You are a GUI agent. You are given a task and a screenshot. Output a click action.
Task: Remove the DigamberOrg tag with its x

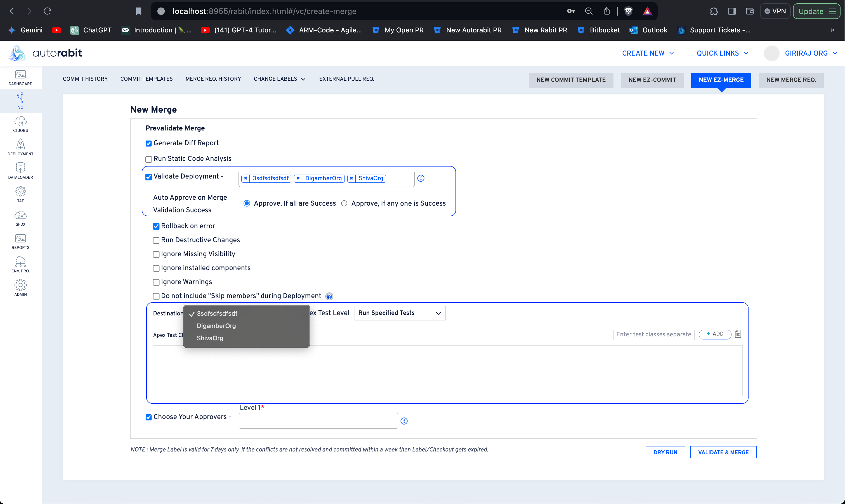(298, 178)
